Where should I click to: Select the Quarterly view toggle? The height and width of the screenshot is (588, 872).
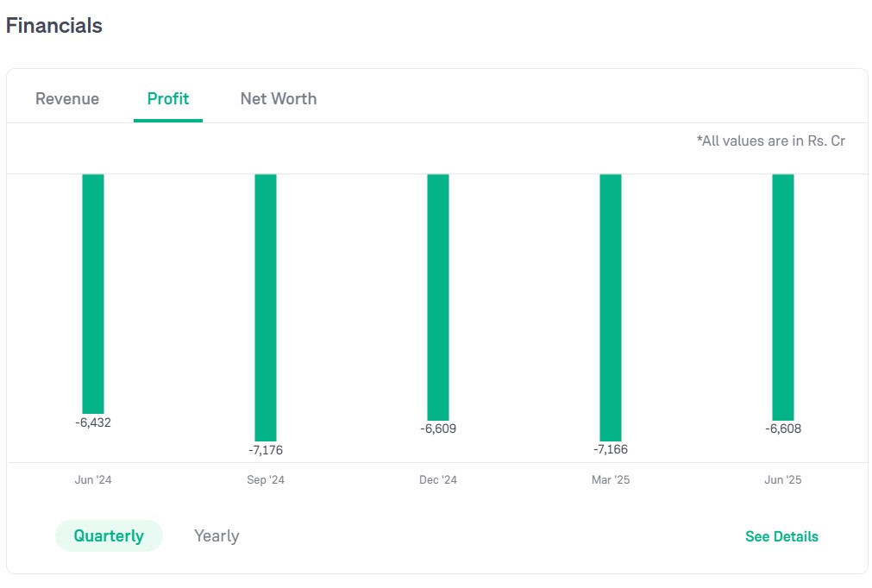[109, 536]
